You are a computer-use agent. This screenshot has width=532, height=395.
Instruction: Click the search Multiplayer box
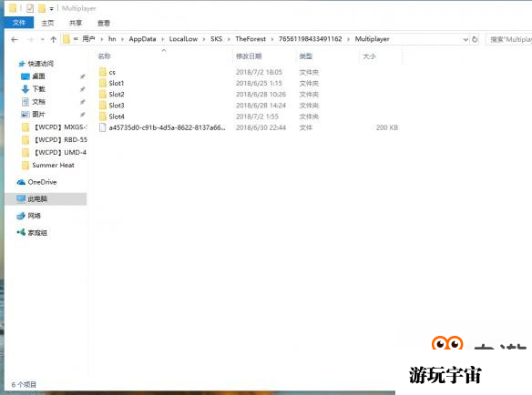coord(508,40)
